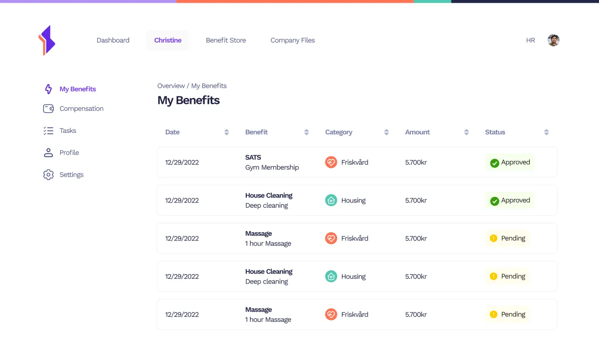Open the user avatar profile picture
Screen dimensions: 599x364
tap(554, 40)
